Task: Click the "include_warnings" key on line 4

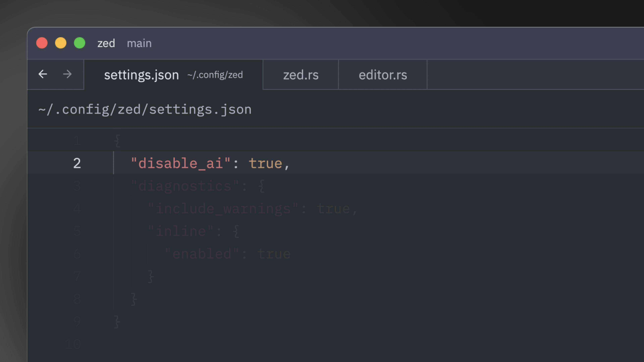Action: pyautogui.click(x=223, y=209)
